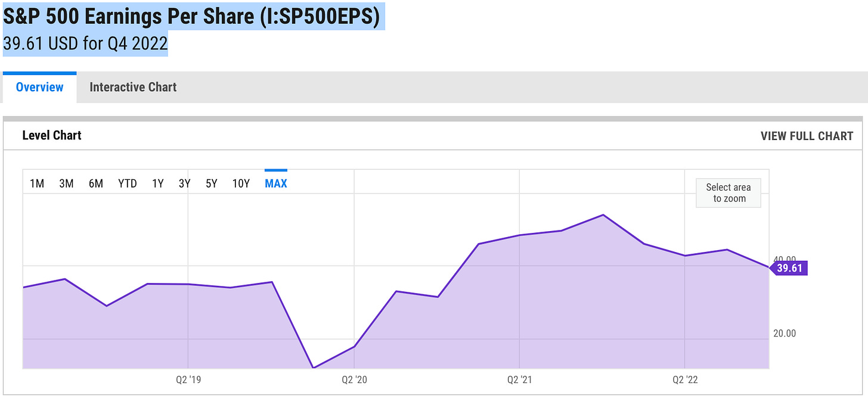The height and width of the screenshot is (411, 868).
Task: Select the 3M time range
Action: click(x=66, y=183)
